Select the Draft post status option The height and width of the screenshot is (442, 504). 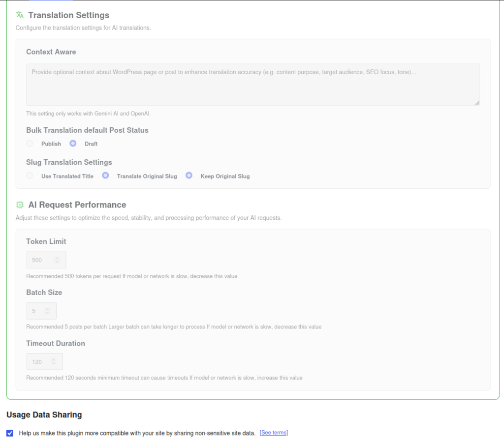(73, 144)
